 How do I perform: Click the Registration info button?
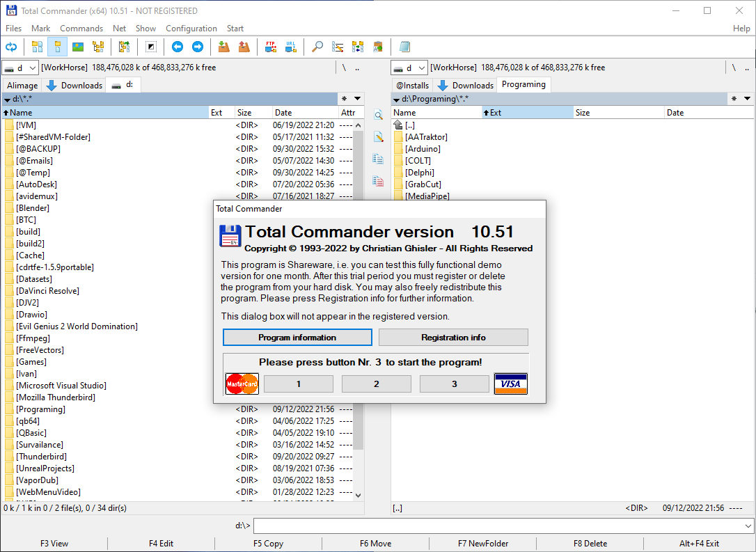453,338
